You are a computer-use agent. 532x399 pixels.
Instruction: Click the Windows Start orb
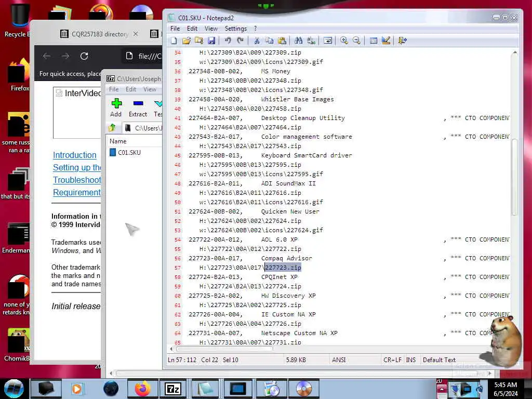click(x=14, y=389)
